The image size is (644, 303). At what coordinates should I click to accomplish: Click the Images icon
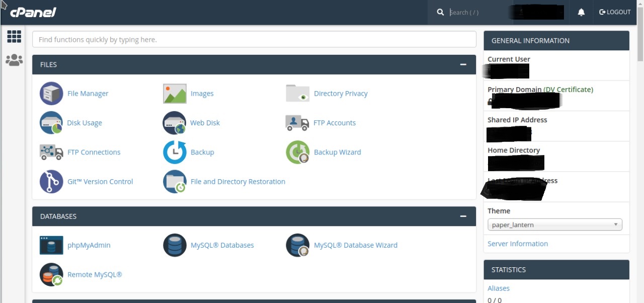tap(175, 94)
